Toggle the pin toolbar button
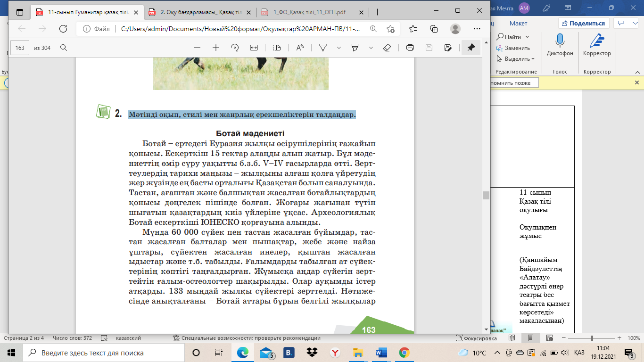 (x=471, y=48)
